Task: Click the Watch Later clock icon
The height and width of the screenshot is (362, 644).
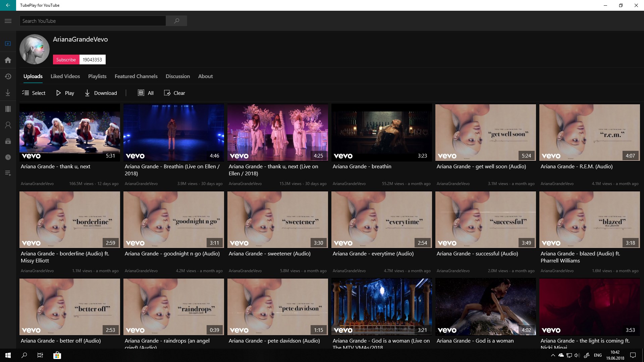Action: point(8,157)
